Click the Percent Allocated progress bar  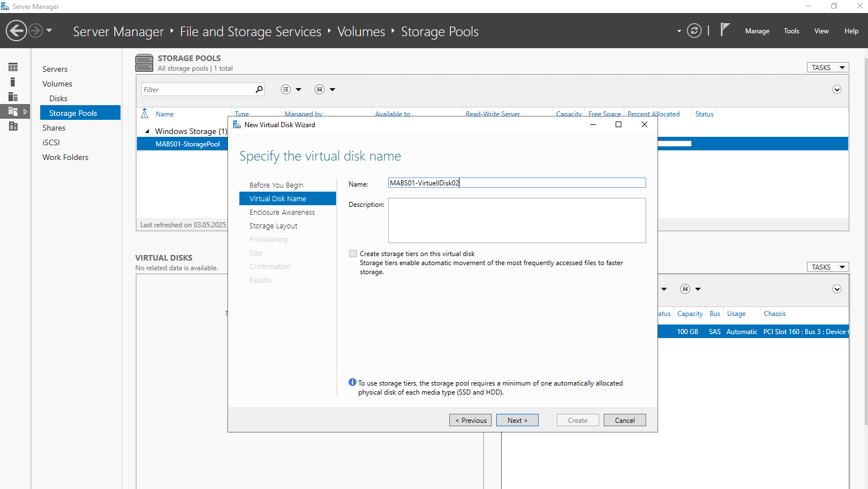(674, 144)
